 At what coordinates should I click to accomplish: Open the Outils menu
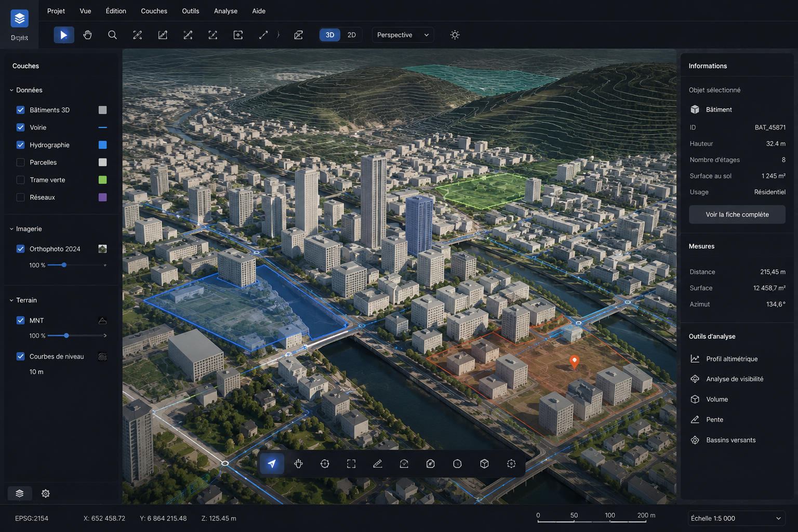[x=191, y=11]
